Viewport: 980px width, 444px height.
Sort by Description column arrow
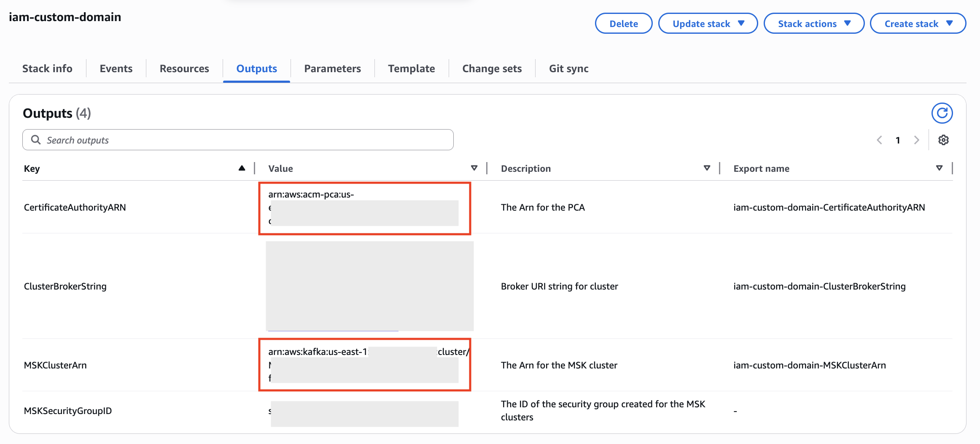coord(707,168)
